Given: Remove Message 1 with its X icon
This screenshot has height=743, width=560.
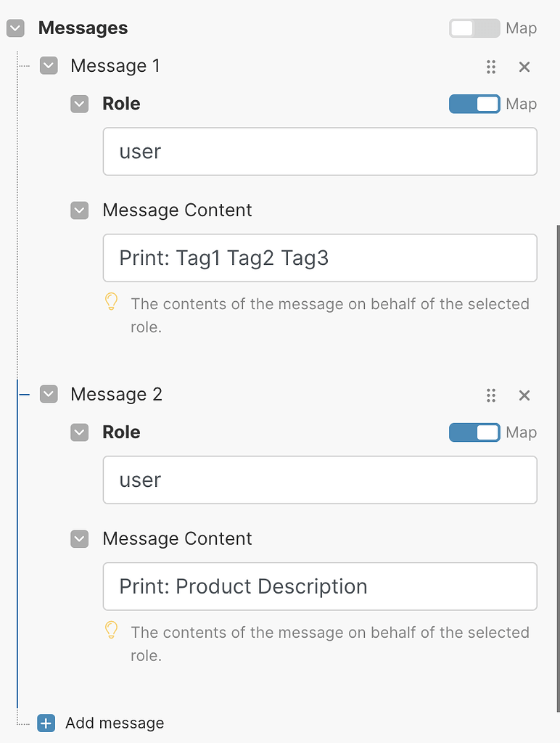Looking at the screenshot, I should (524, 66).
